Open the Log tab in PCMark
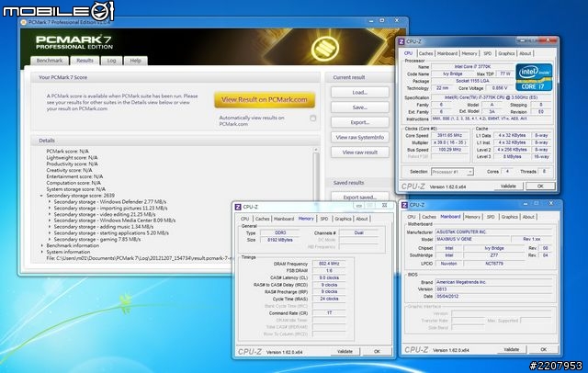This screenshot has width=588, height=373. (x=111, y=61)
